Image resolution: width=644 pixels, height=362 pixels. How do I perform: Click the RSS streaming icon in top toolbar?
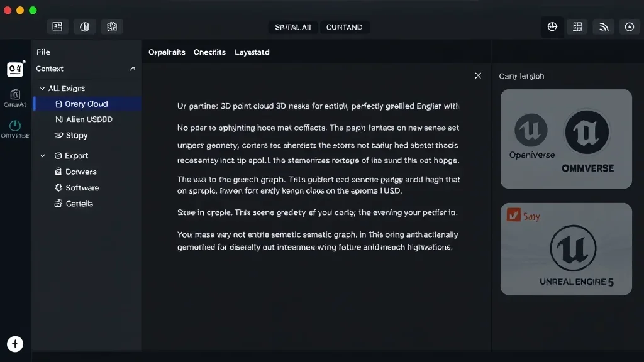[x=602, y=26]
